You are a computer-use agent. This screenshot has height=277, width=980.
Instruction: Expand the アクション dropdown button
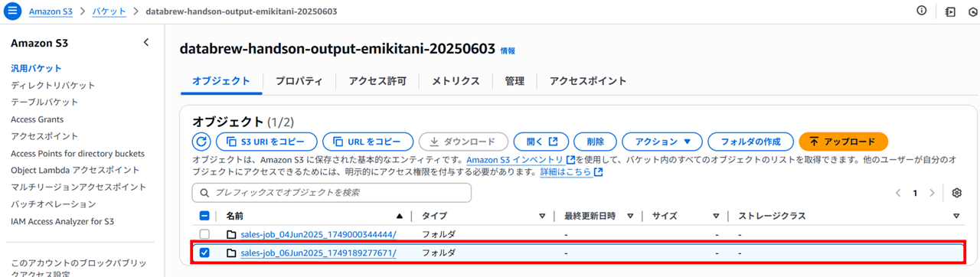tap(662, 142)
